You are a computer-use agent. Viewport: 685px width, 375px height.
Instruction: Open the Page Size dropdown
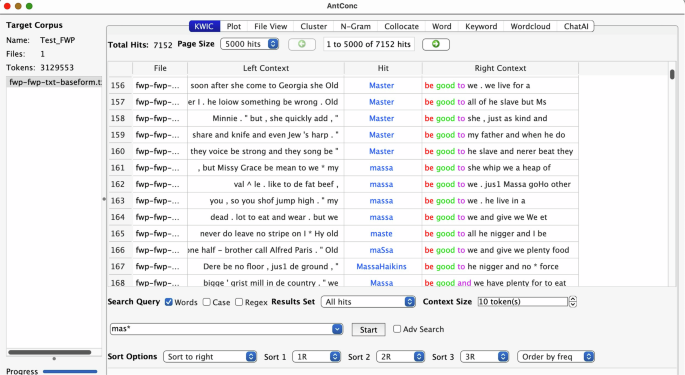point(249,44)
